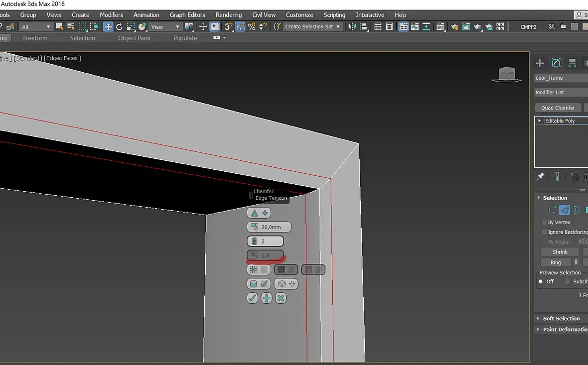588x365 pixels.
Task: Cancel chamfer with the X icon
Action: tap(281, 298)
